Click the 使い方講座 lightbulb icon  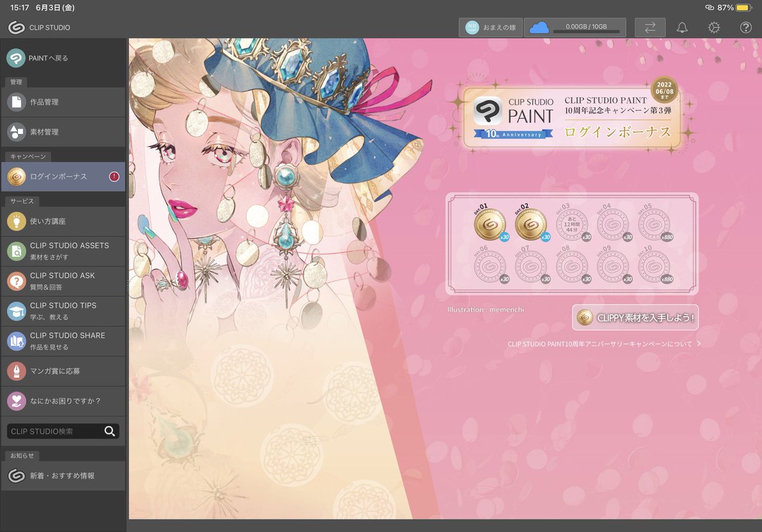pyautogui.click(x=16, y=221)
